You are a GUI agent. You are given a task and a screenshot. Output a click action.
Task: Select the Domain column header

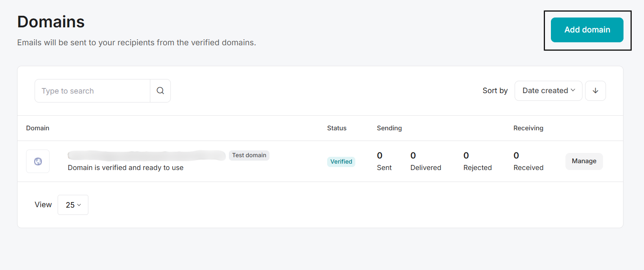38,128
